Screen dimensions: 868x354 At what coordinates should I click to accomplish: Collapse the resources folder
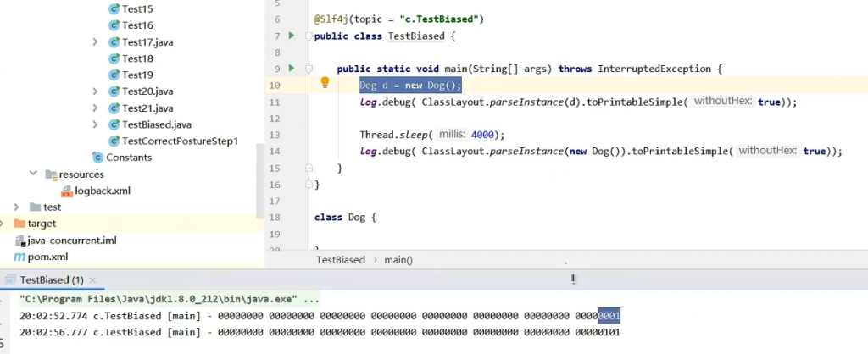point(34,174)
